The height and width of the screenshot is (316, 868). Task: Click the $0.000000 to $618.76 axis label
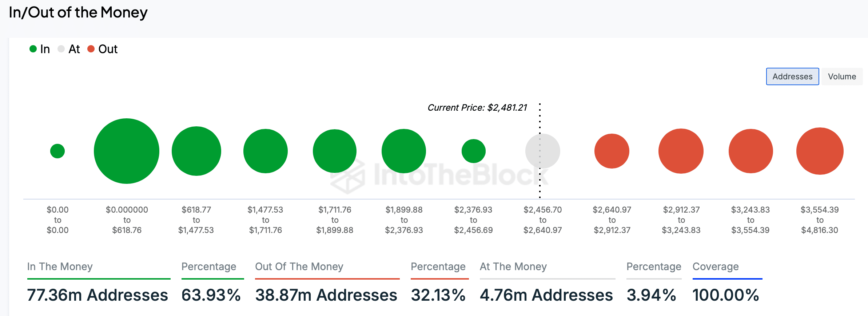pyautogui.click(x=127, y=220)
